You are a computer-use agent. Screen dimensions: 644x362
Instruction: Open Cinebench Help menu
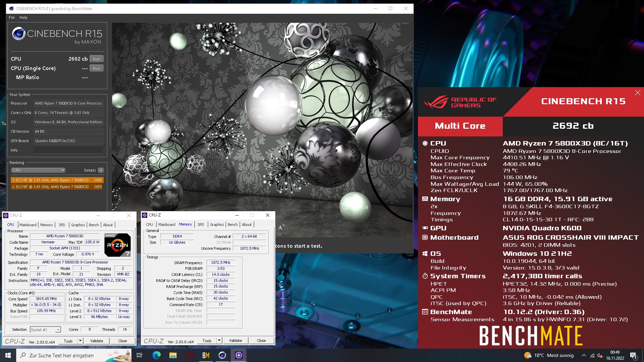23,17
